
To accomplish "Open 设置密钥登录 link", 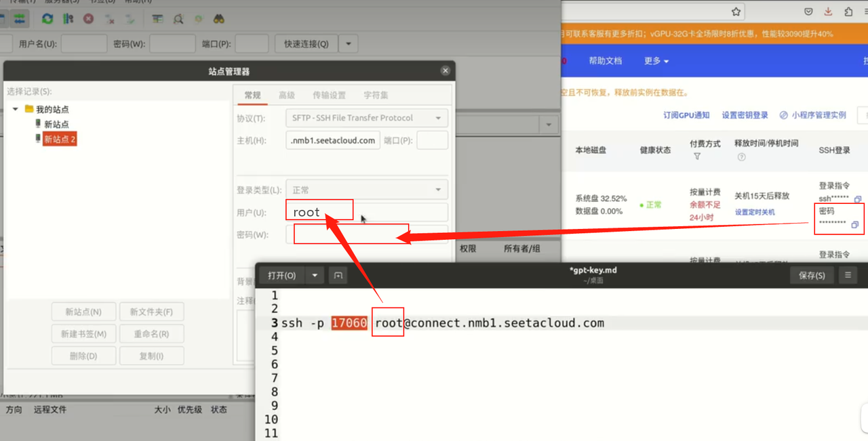I will click(x=745, y=115).
